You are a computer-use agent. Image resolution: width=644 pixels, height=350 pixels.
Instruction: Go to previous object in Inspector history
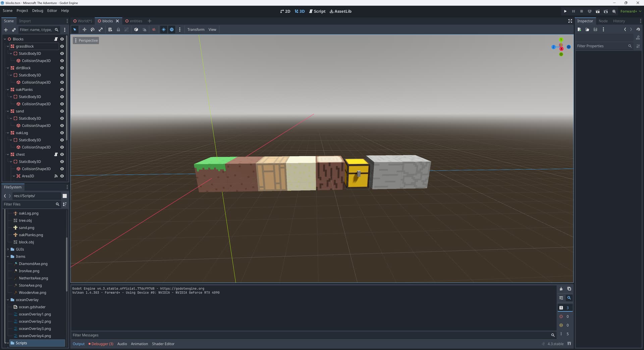625,30
